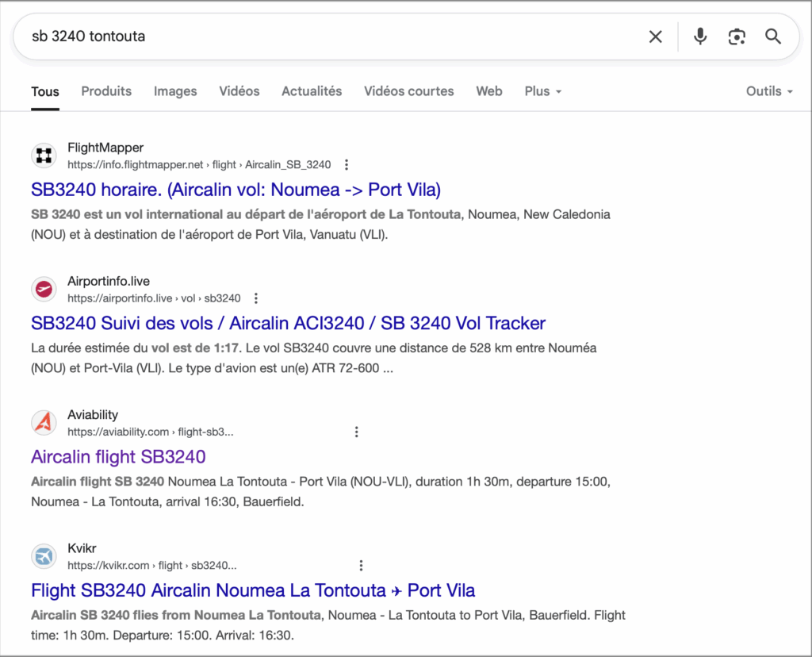The height and width of the screenshot is (657, 812).
Task: Click the FlightMapper site favicon
Action: tap(44, 156)
